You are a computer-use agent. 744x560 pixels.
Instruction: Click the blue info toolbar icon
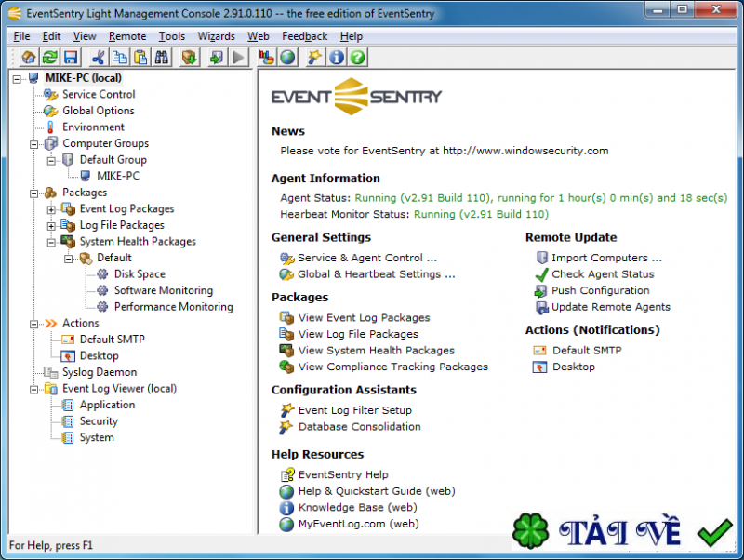(x=336, y=58)
